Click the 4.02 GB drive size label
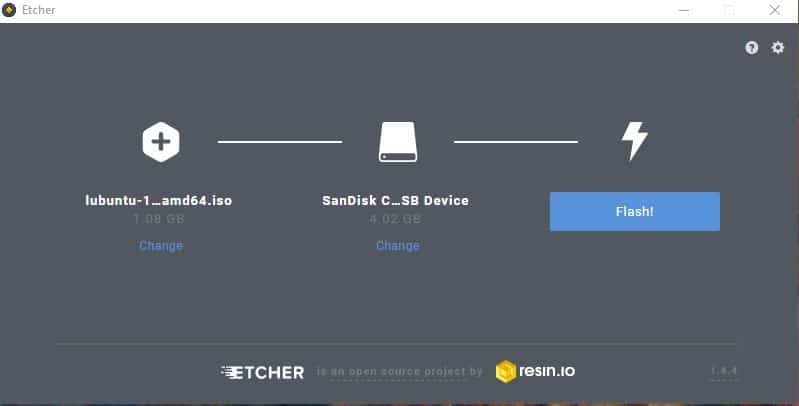 [395, 219]
